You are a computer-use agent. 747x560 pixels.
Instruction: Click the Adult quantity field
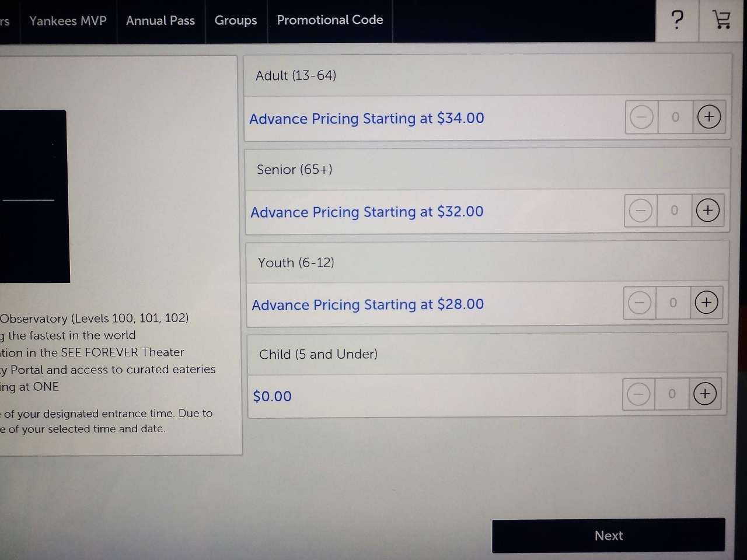675,117
